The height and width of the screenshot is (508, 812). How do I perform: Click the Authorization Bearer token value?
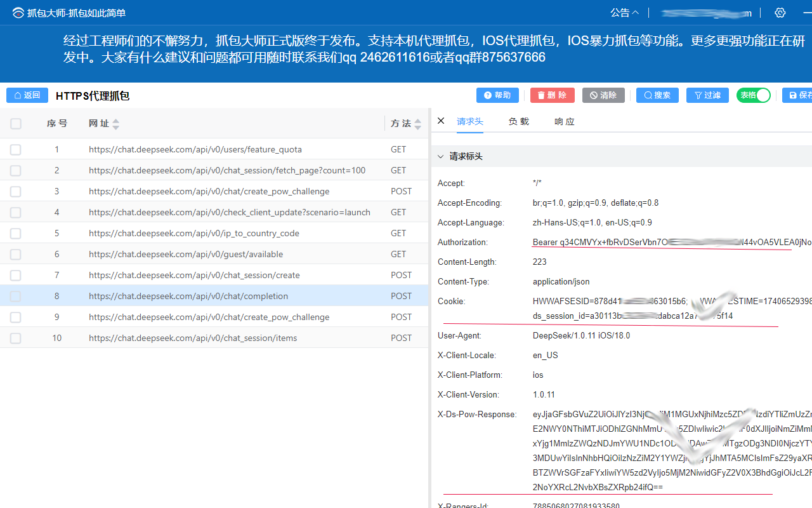672,242
